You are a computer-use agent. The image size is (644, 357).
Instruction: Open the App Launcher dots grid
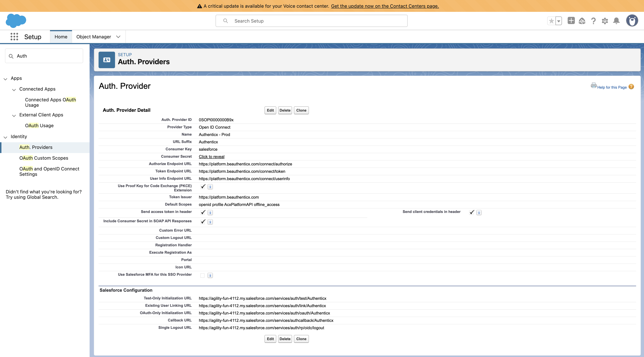[14, 37]
